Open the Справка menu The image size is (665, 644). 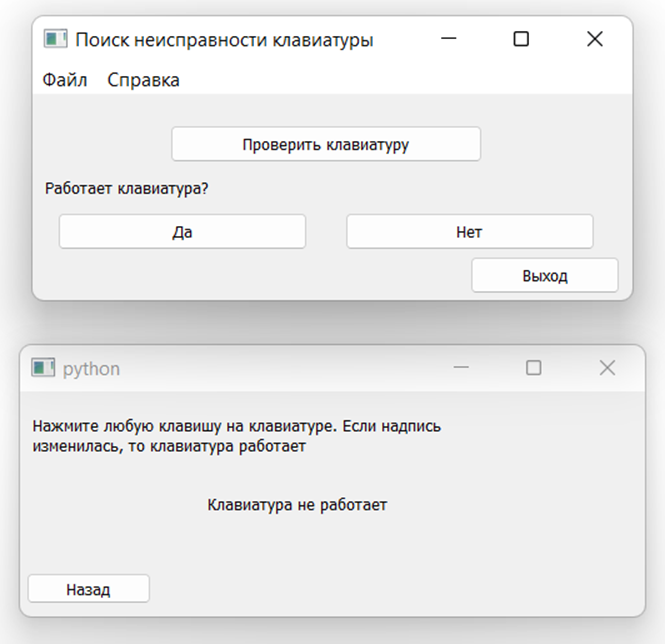(x=143, y=80)
